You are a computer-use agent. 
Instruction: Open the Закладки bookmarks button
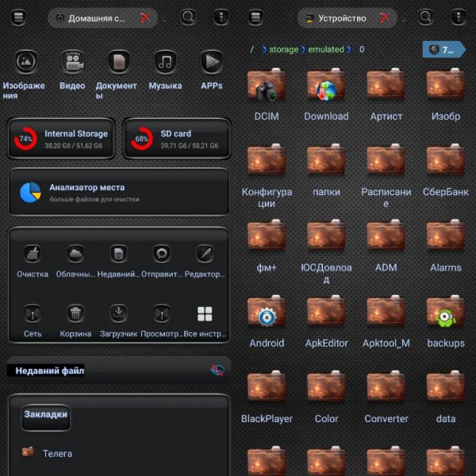[x=46, y=418]
